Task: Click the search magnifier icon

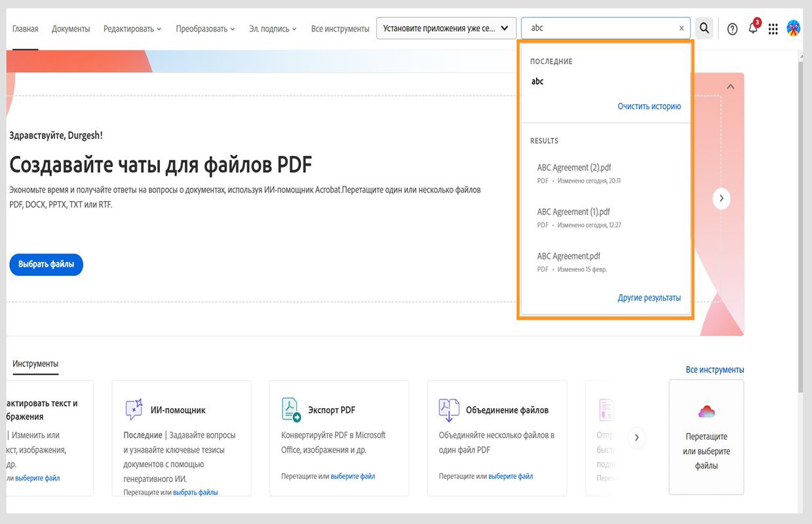Action: pos(704,28)
